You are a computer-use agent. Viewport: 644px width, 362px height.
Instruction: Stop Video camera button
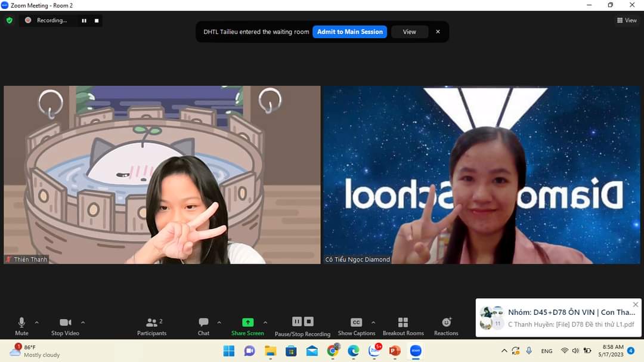(66, 326)
